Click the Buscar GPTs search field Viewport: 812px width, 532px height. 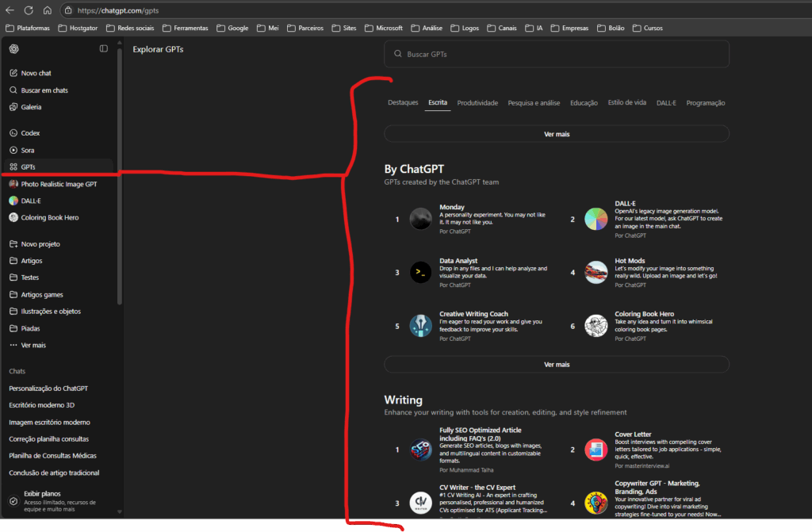(557, 55)
